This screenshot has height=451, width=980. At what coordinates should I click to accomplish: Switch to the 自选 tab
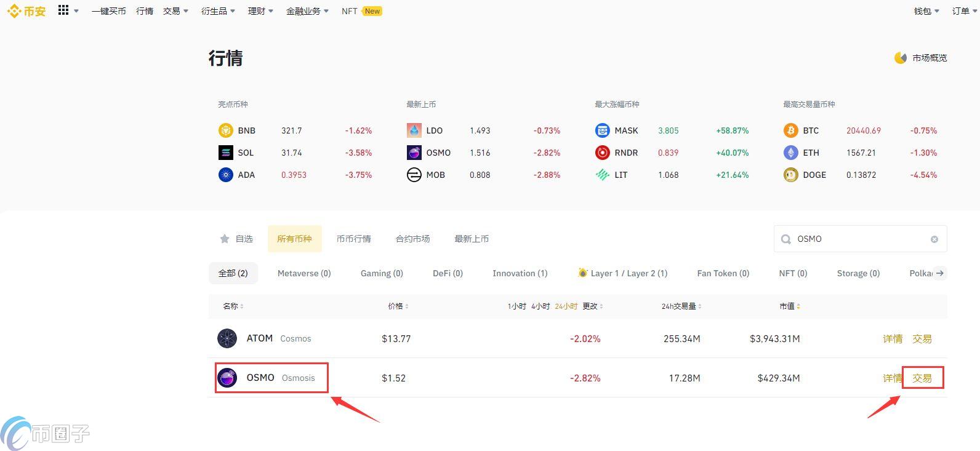tap(236, 239)
